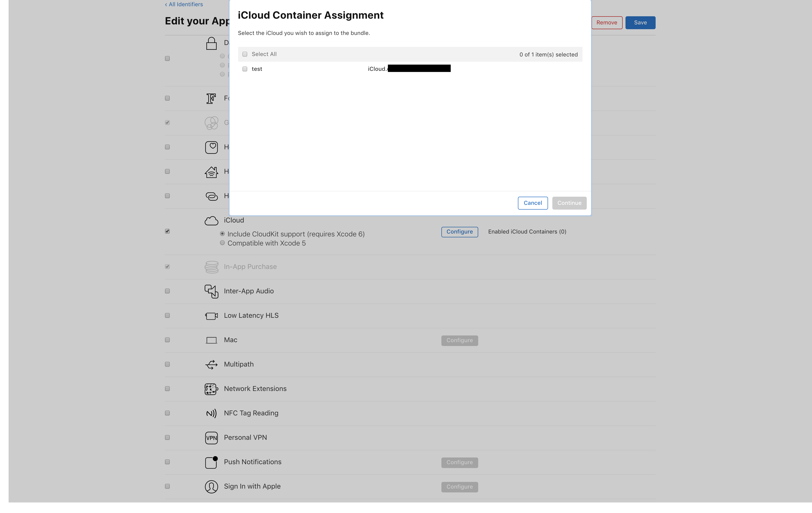Select Include CloudKit support radio option

point(222,234)
